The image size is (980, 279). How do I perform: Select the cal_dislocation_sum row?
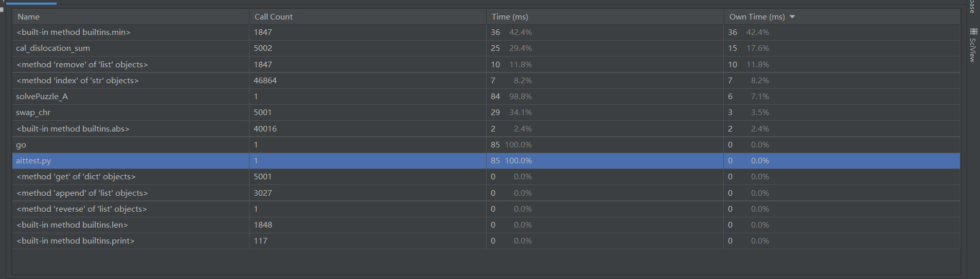tap(53, 48)
